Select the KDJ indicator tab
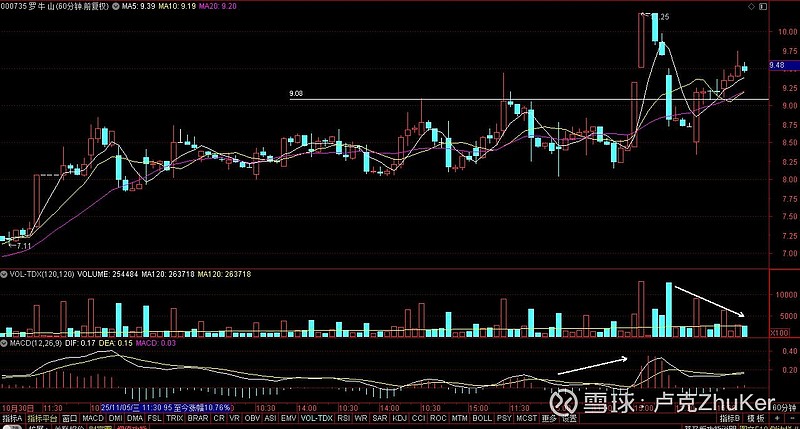This screenshot has height=429, width=800. coord(399,418)
